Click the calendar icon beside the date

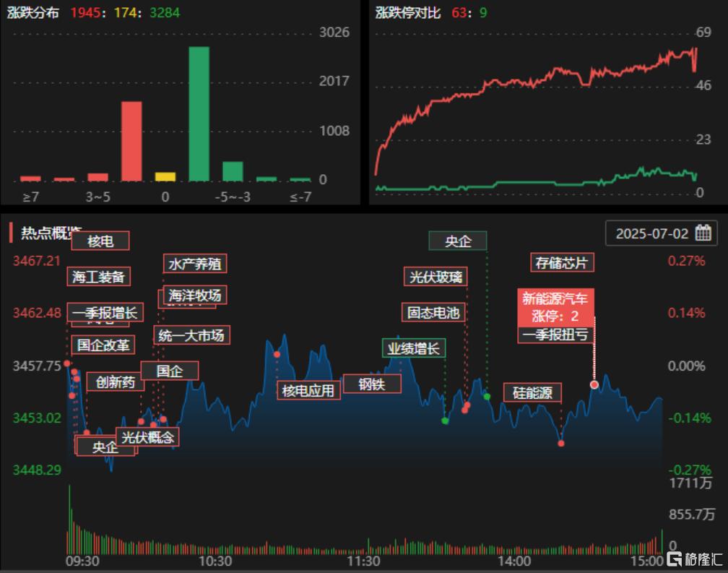coord(703,233)
